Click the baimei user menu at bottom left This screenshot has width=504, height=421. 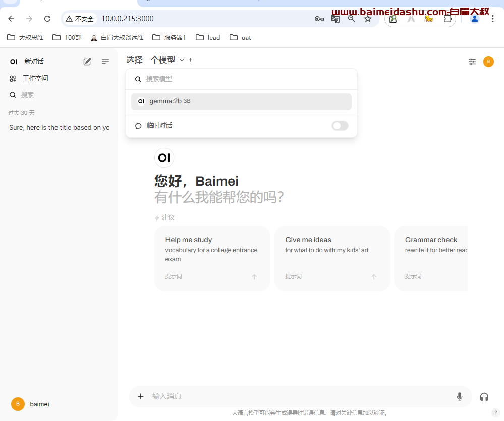click(31, 404)
